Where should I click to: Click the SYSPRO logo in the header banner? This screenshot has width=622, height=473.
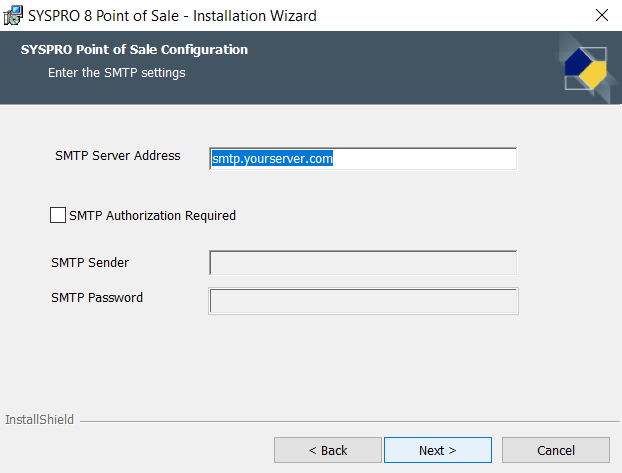click(x=585, y=68)
